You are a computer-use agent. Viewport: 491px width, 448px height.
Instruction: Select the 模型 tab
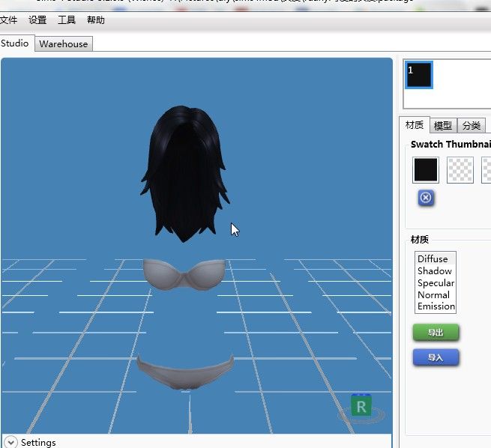click(443, 126)
